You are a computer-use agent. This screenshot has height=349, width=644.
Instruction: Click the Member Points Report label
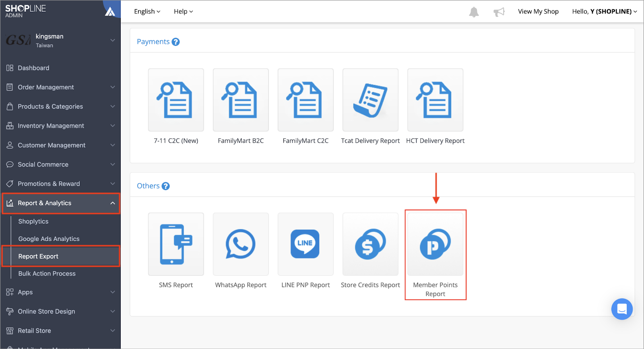pyautogui.click(x=435, y=289)
